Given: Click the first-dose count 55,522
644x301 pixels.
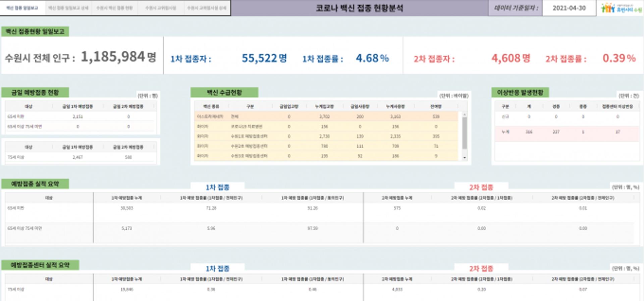Looking at the screenshot, I should tap(259, 58).
